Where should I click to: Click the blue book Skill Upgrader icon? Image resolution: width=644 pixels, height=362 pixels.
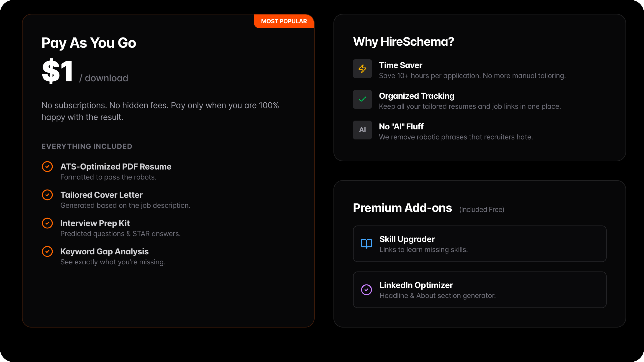tap(366, 244)
